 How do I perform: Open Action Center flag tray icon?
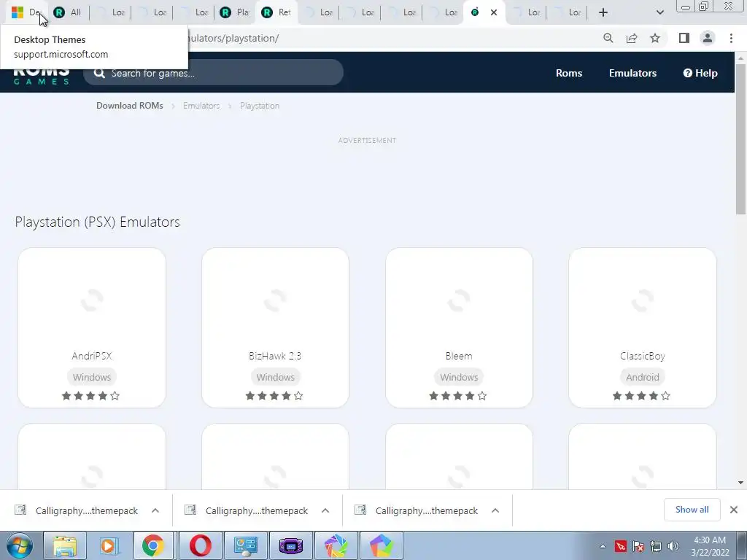(638, 546)
